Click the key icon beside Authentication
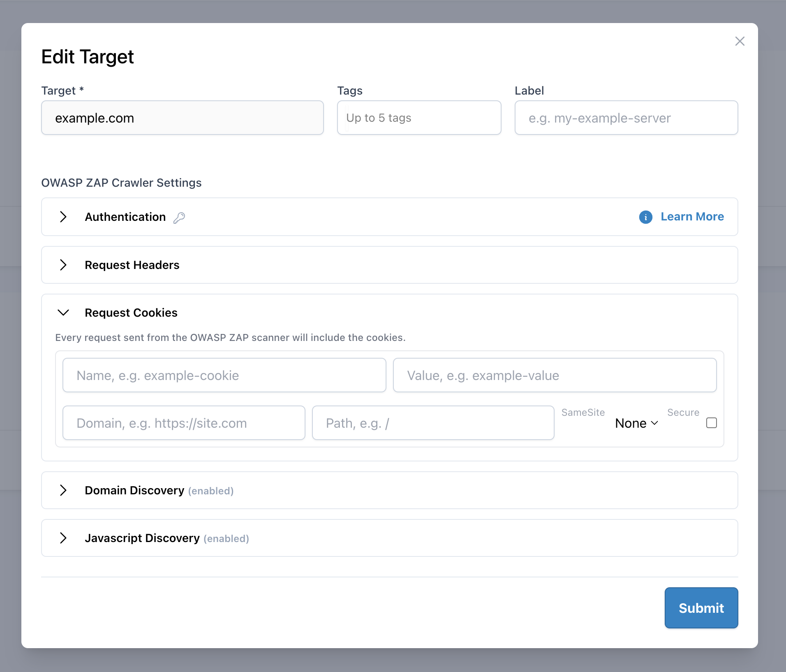The height and width of the screenshot is (672, 786). pyautogui.click(x=179, y=217)
